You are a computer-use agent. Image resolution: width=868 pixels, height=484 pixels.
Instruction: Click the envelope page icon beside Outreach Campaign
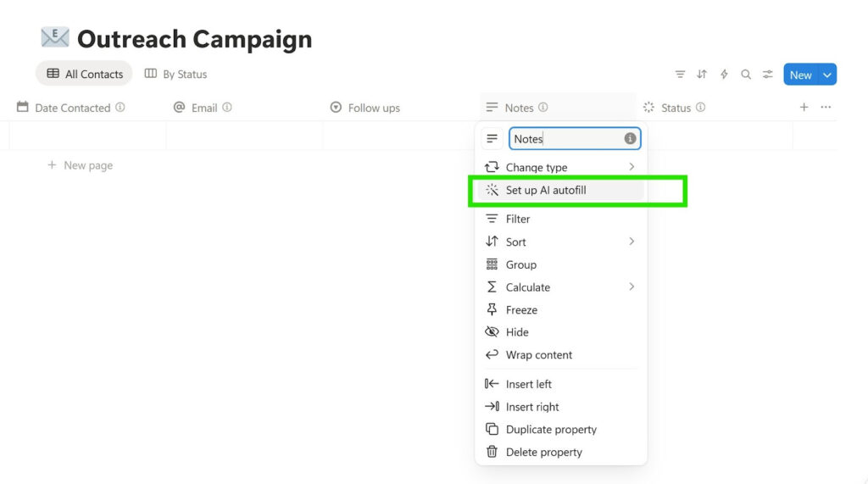pos(55,37)
